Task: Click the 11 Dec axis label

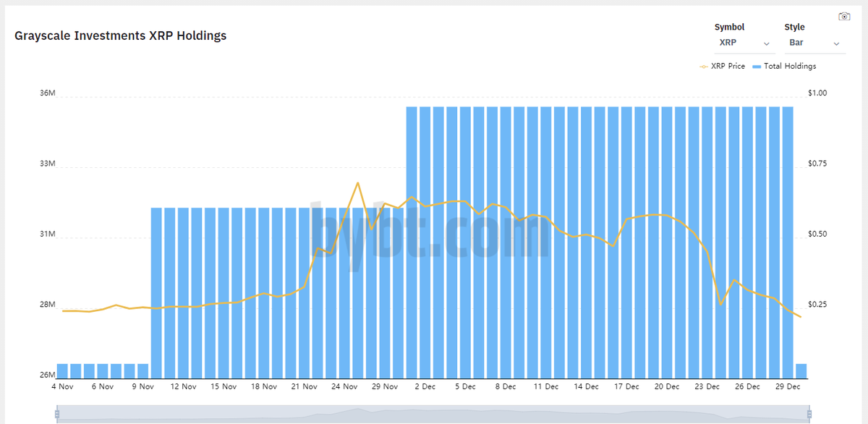Action: coord(545,386)
